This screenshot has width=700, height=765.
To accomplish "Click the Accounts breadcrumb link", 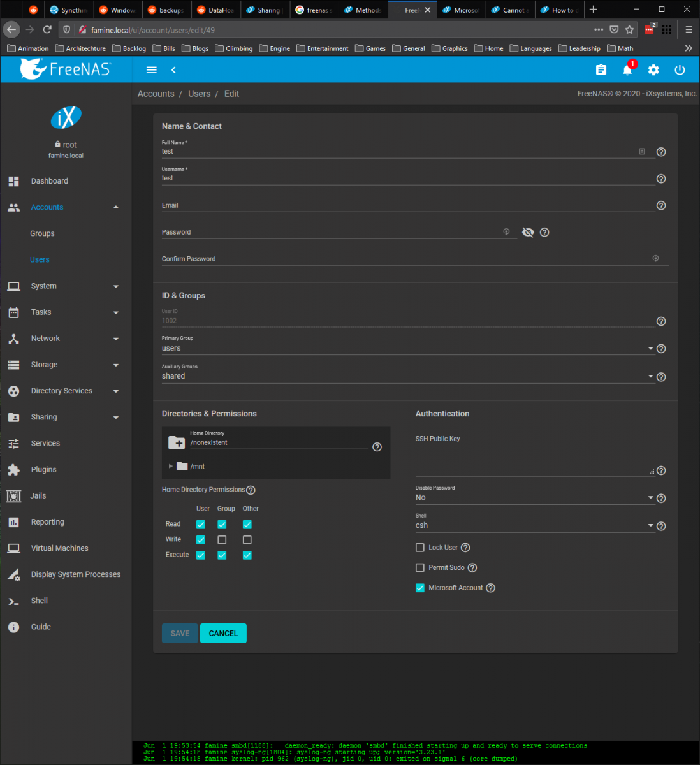I will pyautogui.click(x=156, y=94).
